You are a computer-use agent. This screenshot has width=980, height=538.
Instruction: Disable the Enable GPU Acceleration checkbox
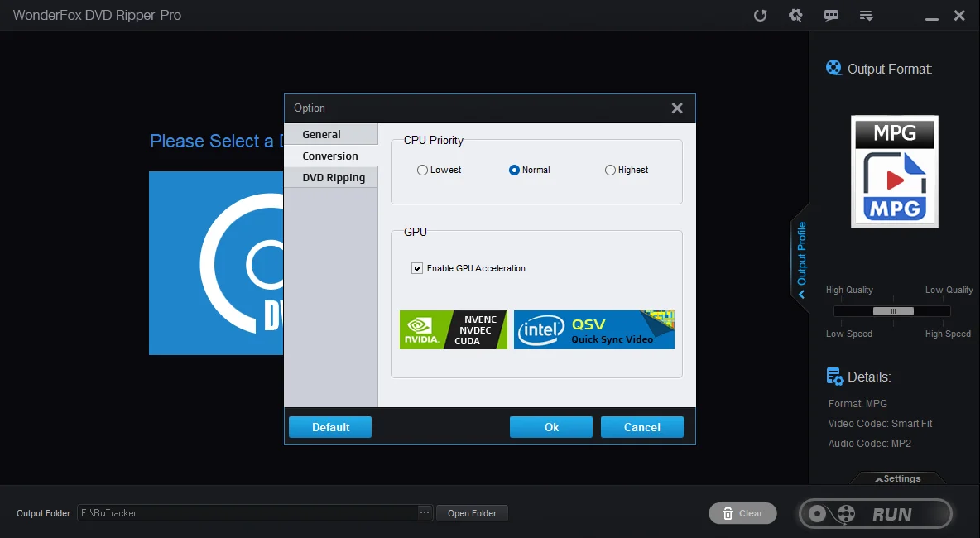(x=417, y=268)
